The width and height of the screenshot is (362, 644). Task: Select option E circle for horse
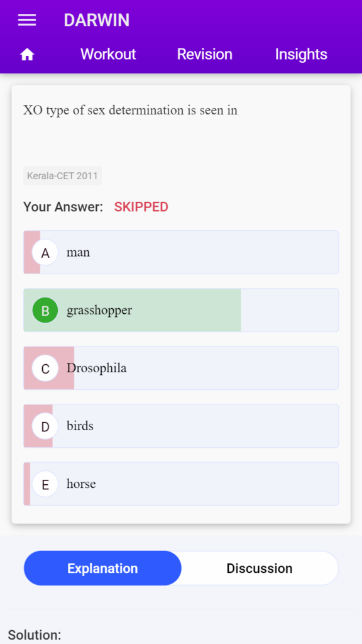[x=45, y=484]
